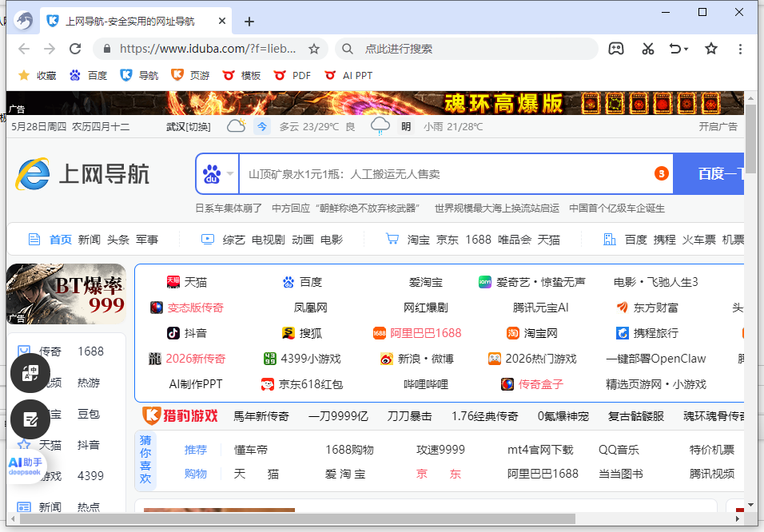Click the shopping cart category icon
The image size is (764, 532).
392,239
